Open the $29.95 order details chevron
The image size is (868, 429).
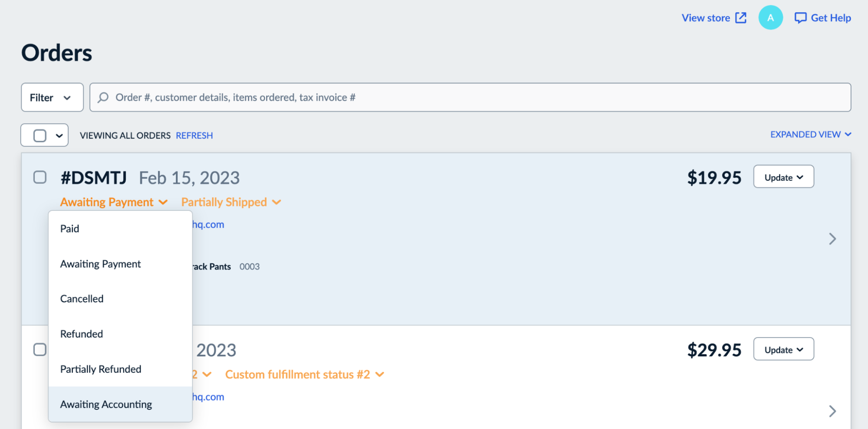[833, 411]
